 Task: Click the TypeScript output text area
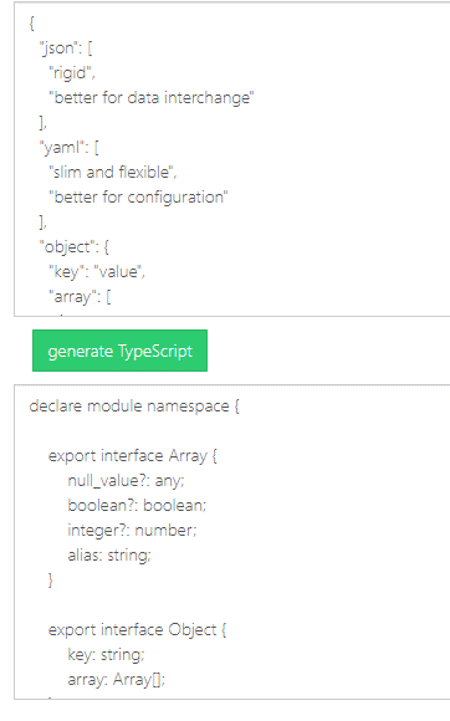(232, 542)
